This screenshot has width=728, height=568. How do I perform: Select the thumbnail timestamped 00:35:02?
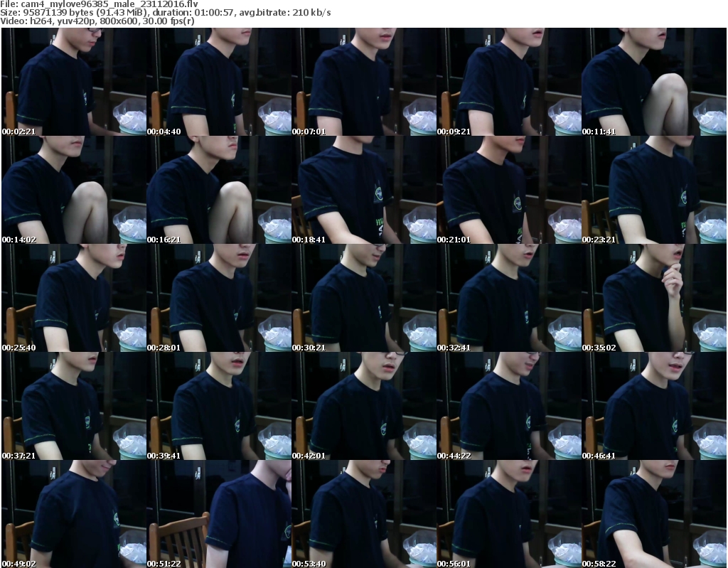[x=654, y=298]
